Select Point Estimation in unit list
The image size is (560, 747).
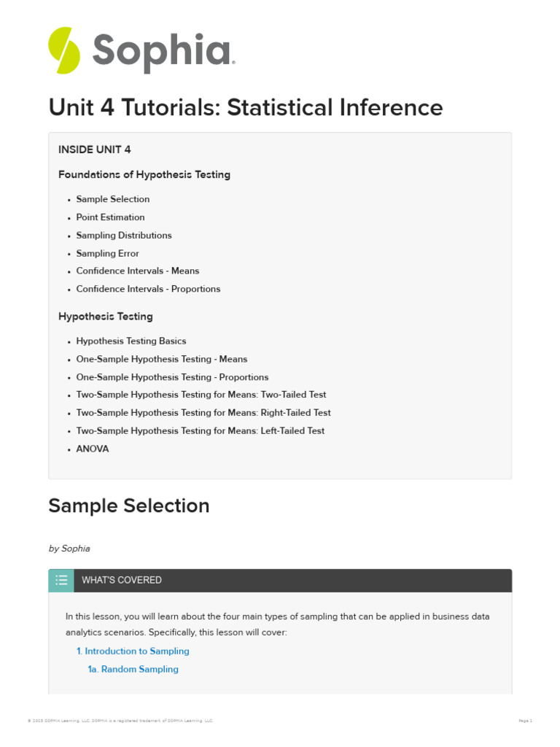[110, 217]
